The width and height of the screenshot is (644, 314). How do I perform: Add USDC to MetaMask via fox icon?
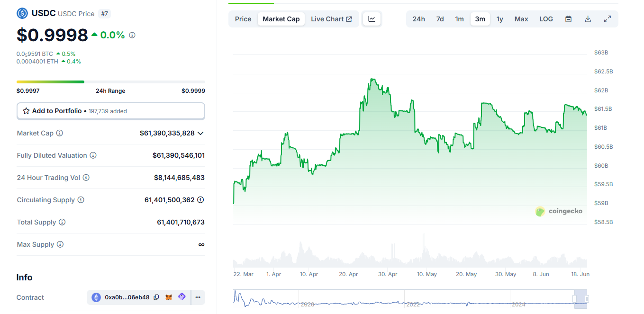pyautogui.click(x=169, y=297)
